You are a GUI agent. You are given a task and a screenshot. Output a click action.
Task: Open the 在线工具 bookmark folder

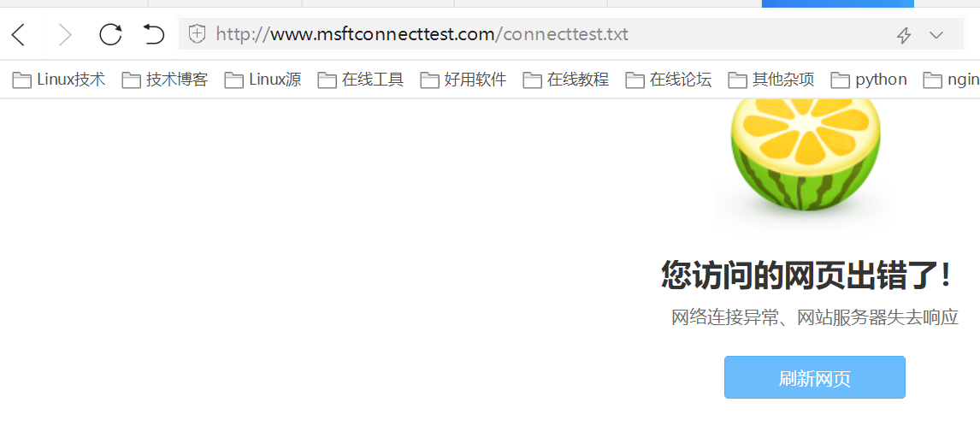pyautogui.click(x=361, y=80)
